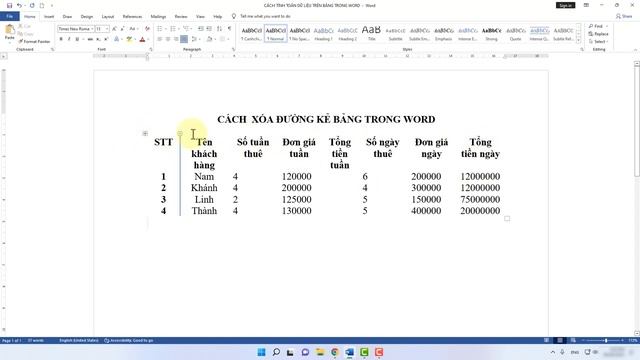This screenshot has height=360, width=640.
Task: Align text left
Action: pyautogui.click(x=160, y=39)
